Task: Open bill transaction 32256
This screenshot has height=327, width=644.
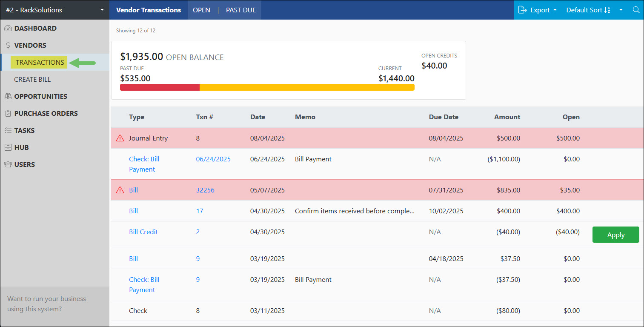Action: (205, 190)
